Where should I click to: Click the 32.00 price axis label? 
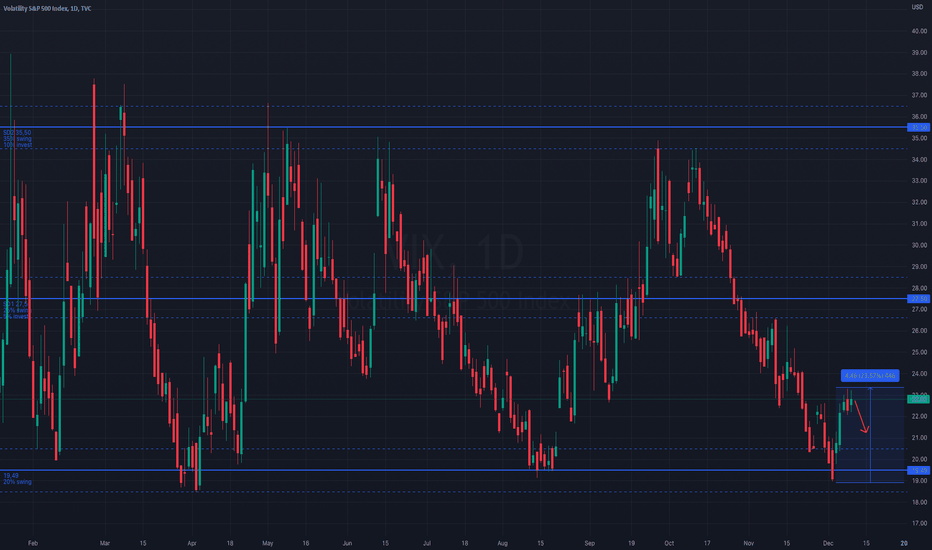pyautogui.click(x=919, y=202)
